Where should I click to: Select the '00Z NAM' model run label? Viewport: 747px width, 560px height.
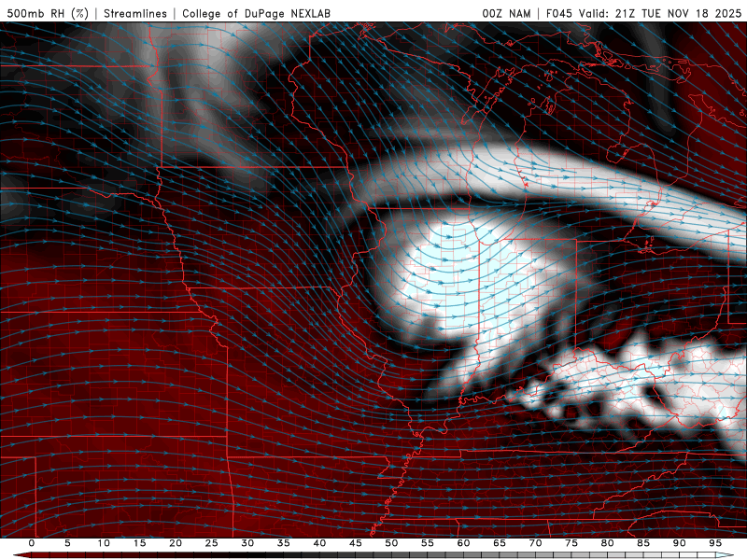[506, 13]
